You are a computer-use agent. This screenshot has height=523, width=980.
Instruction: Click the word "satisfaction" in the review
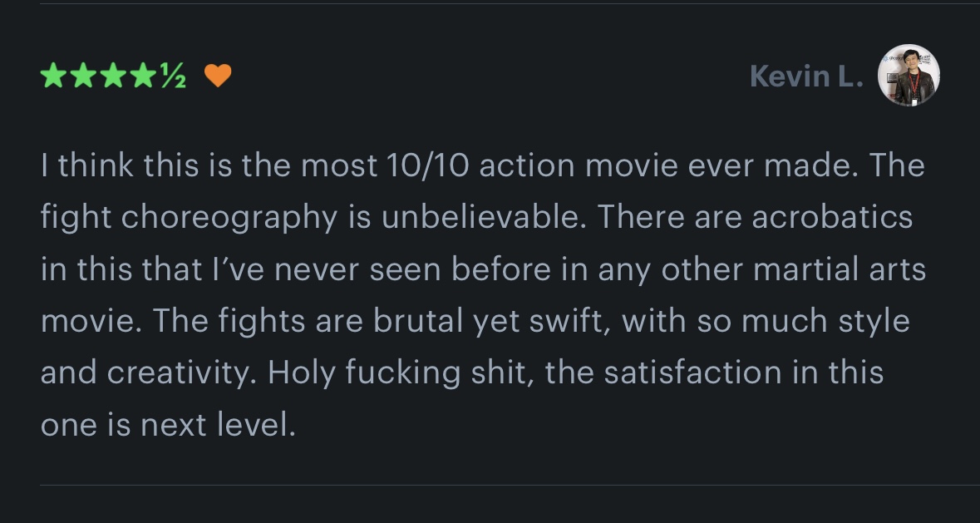pos(692,373)
